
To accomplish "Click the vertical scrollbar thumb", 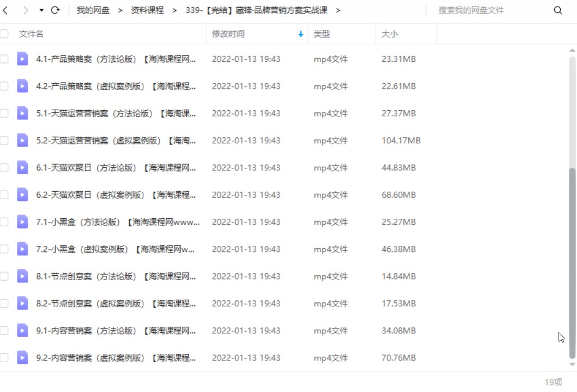I will pos(572,263).
